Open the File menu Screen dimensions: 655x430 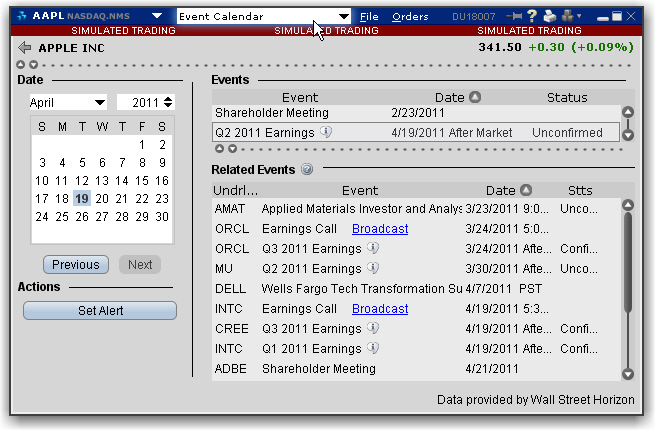click(369, 16)
